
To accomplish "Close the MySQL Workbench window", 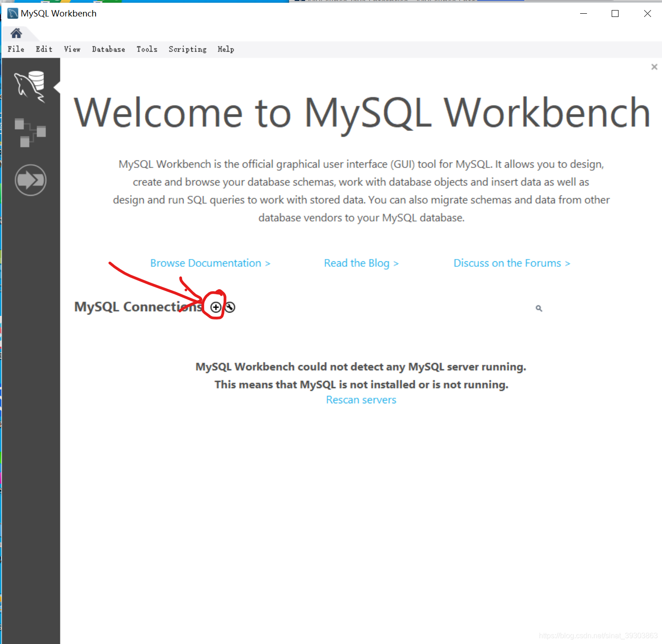I will [x=647, y=13].
